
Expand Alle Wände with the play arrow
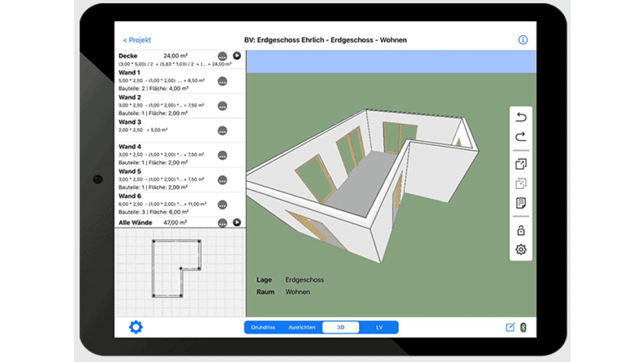click(237, 222)
